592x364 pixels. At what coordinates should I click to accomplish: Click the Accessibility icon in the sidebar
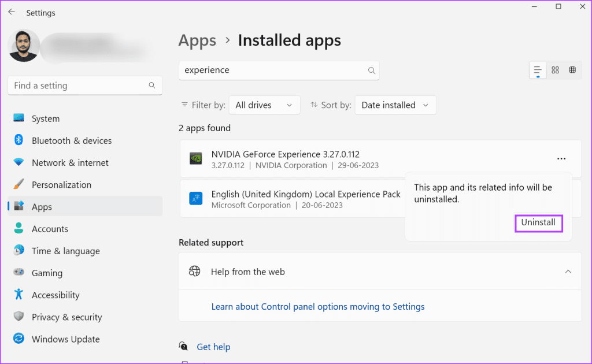click(18, 295)
